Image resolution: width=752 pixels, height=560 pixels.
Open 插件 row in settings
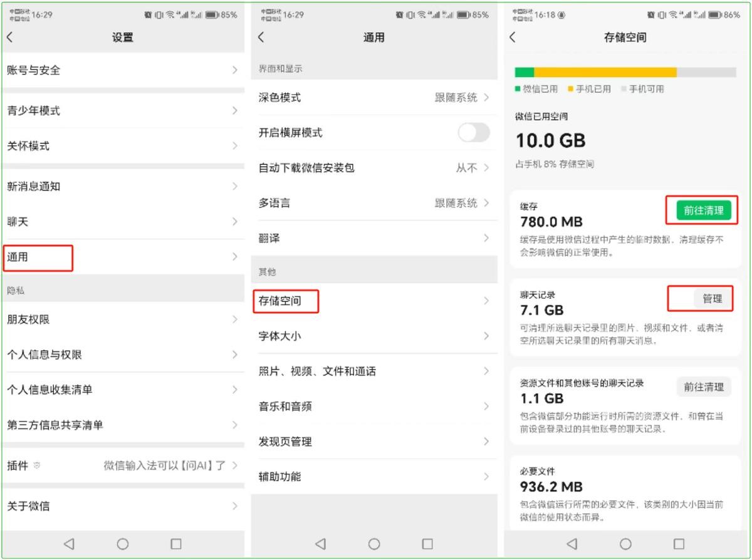pos(122,465)
